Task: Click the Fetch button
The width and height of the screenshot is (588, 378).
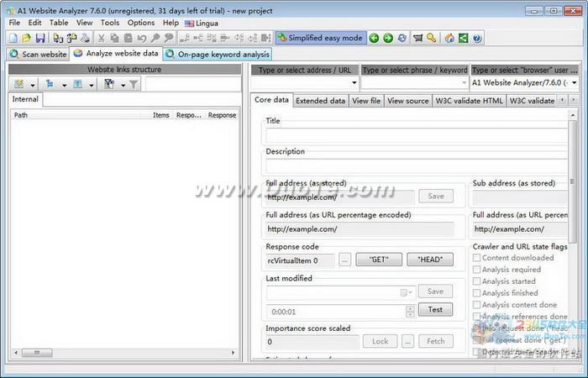Action: (x=436, y=341)
